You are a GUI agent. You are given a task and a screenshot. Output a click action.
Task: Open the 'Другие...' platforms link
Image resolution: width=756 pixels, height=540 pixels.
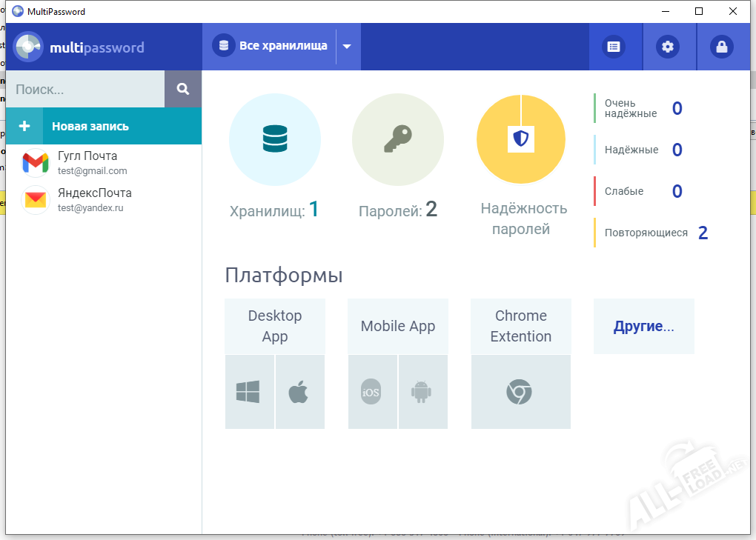click(643, 327)
